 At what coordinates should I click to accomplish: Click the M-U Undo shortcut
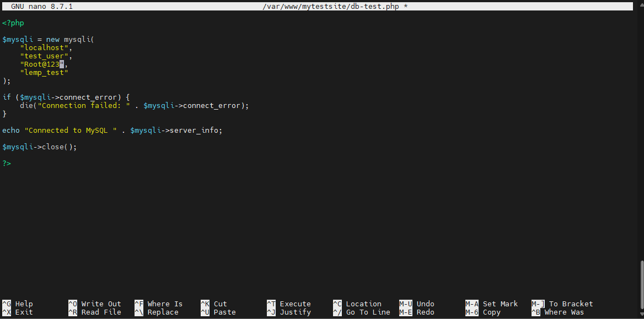tap(417, 304)
